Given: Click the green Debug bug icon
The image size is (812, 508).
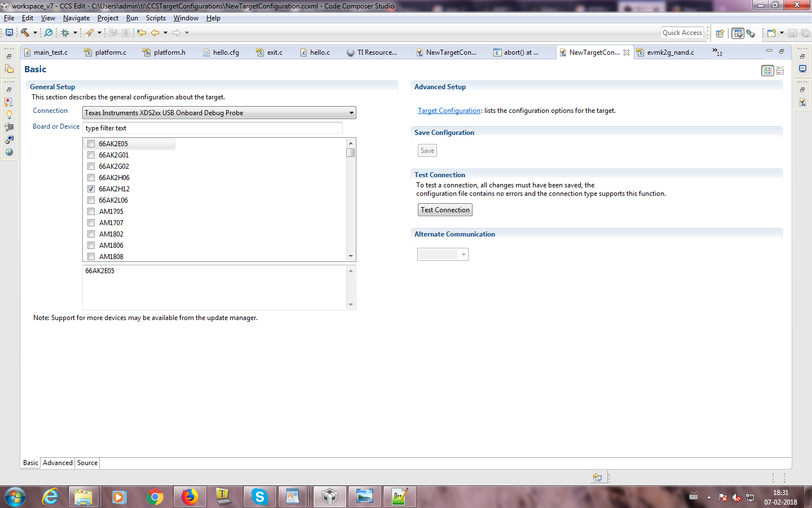Looking at the screenshot, I should 65,33.
